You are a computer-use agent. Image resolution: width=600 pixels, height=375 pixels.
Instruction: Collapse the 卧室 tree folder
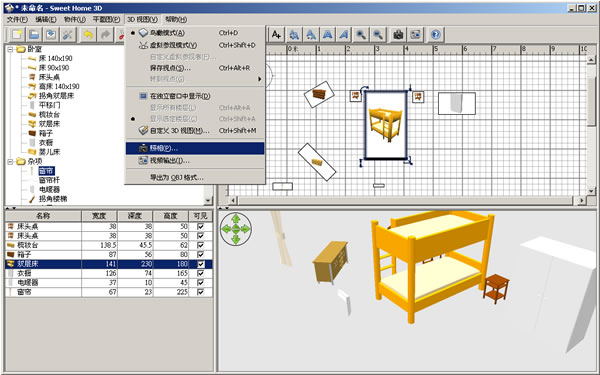pos(10,49)
